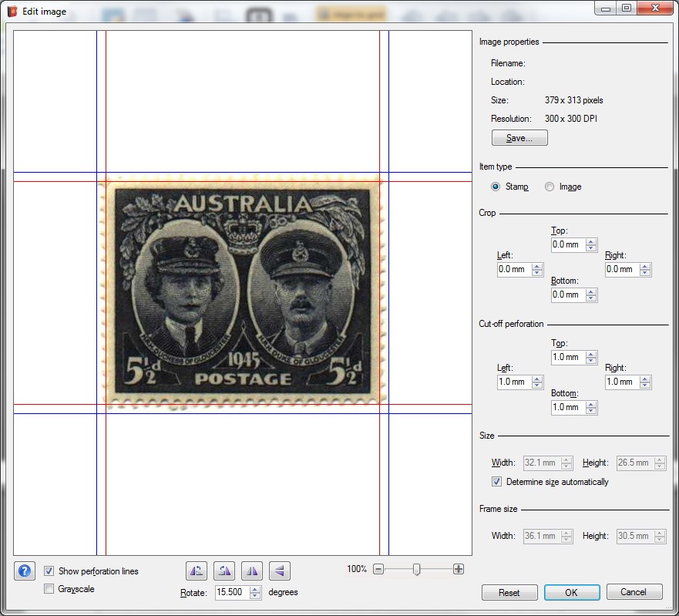The width and height of the screenshot is (679, 616).
Task: Increase the Crop Left value
Action: pyautogui.click(x=537, y=266)
